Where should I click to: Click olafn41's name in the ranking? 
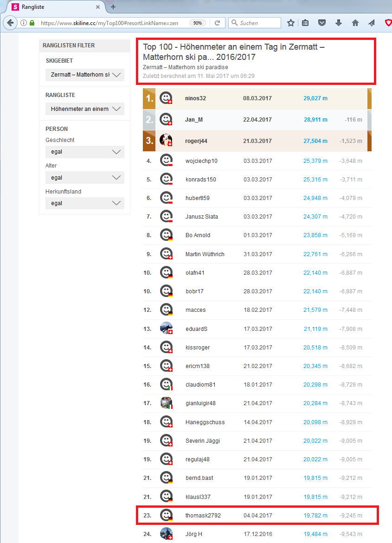coord(195,273)
